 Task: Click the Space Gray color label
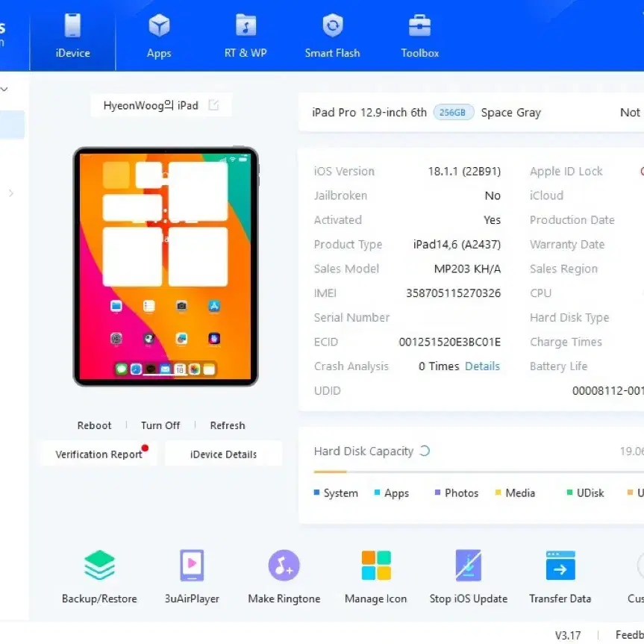tap(511, 113)
